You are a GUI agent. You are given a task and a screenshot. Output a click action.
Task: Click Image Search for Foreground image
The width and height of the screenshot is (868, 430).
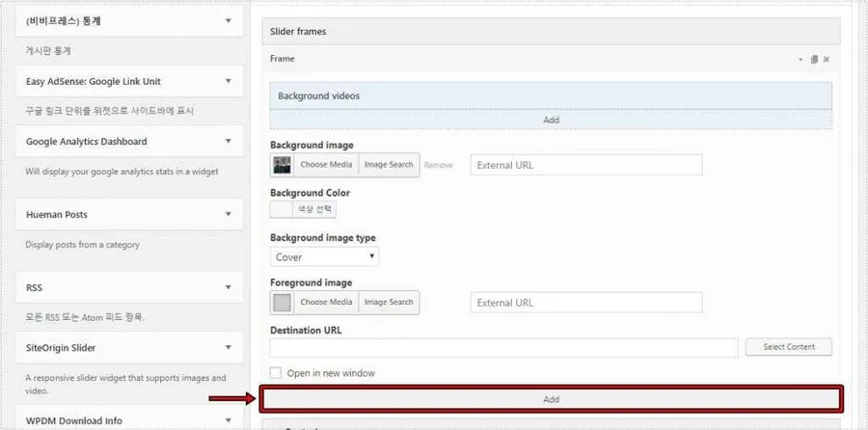389,302
